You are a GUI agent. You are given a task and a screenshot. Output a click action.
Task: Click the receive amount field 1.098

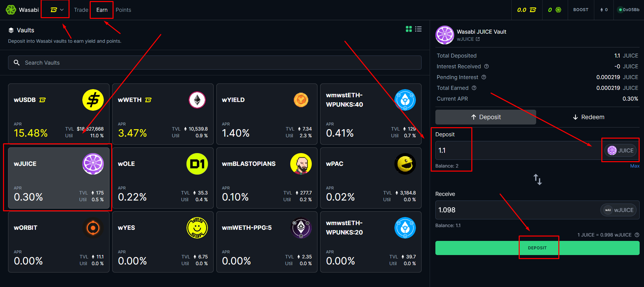pos(517,210)
